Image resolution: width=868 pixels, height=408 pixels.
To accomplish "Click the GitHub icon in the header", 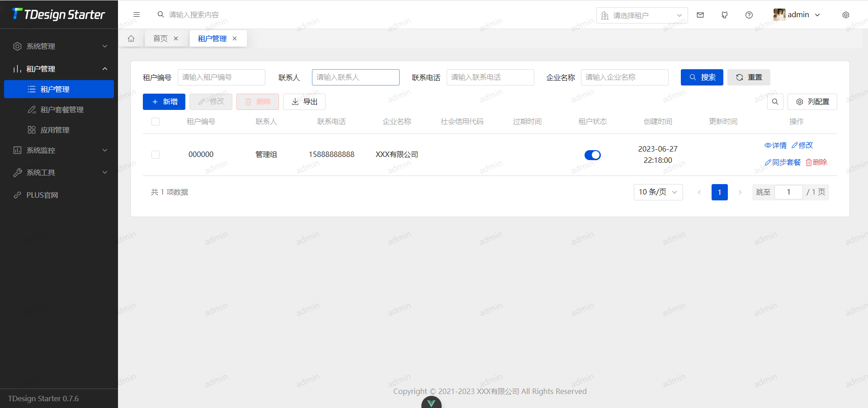I will point(725,15).
